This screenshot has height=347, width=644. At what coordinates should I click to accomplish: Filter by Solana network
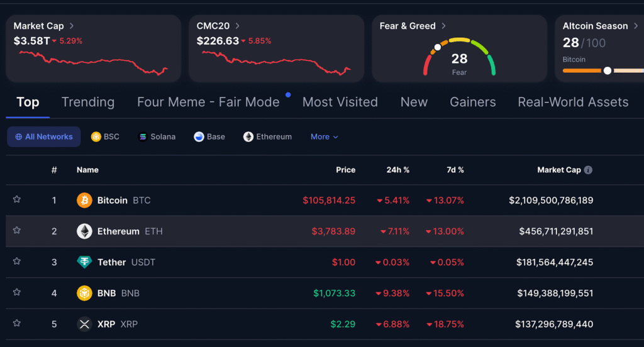tap(157, 136)
